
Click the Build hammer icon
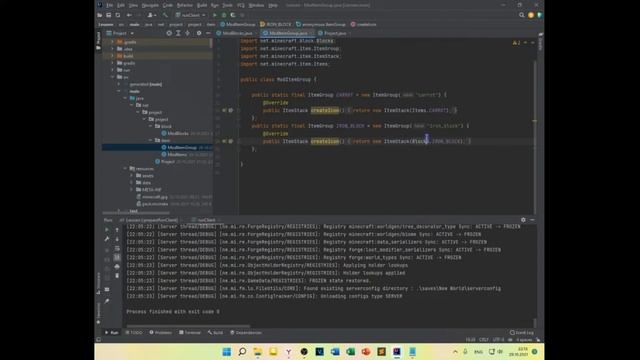[x=165, y=15]
